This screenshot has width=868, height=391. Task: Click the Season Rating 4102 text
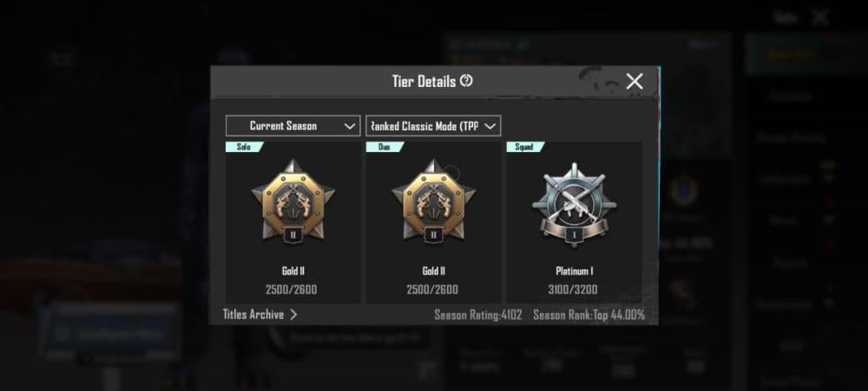(x=478, y=315)
